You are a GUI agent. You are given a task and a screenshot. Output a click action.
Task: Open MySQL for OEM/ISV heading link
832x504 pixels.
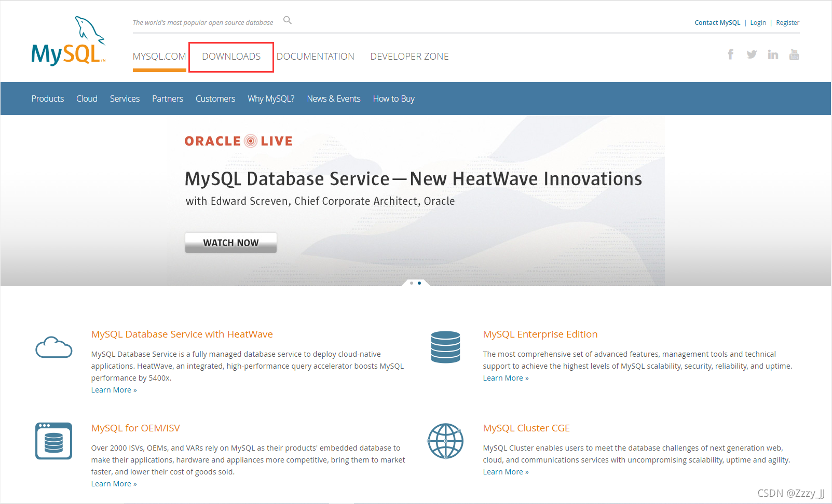tap(135, 428)
